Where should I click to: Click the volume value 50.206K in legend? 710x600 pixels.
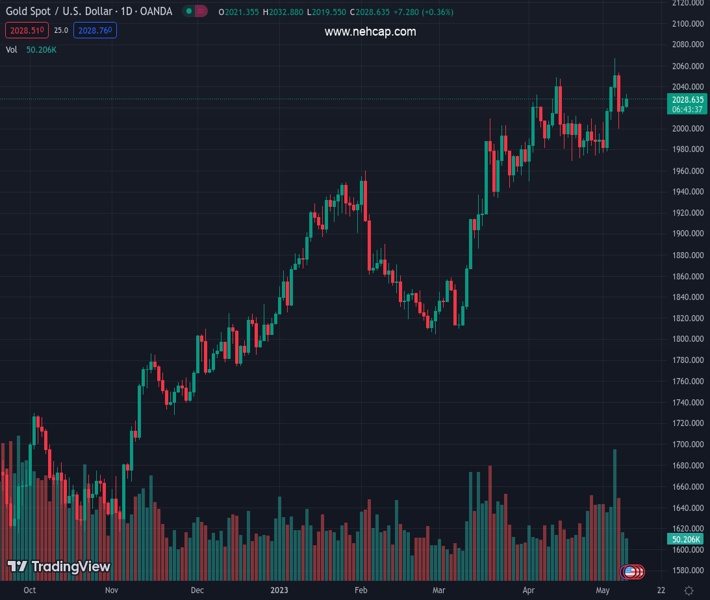coord(40,49)
